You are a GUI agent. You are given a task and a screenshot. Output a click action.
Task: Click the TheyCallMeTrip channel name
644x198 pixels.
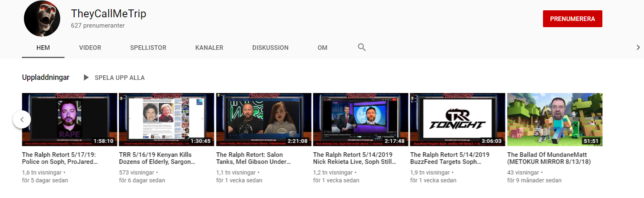108,14
